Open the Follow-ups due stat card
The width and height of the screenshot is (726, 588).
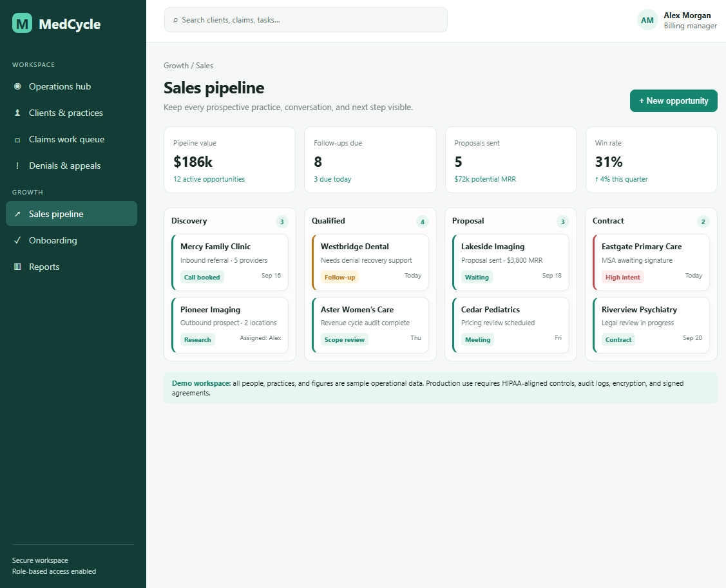370,160
